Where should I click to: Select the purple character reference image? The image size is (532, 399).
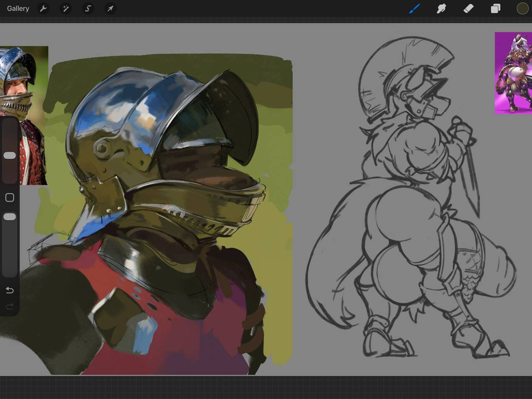(x=513, y=73)
